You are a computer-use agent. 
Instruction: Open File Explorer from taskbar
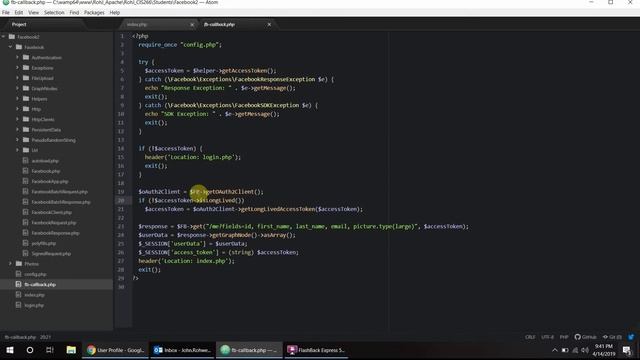tap(71, 350)
